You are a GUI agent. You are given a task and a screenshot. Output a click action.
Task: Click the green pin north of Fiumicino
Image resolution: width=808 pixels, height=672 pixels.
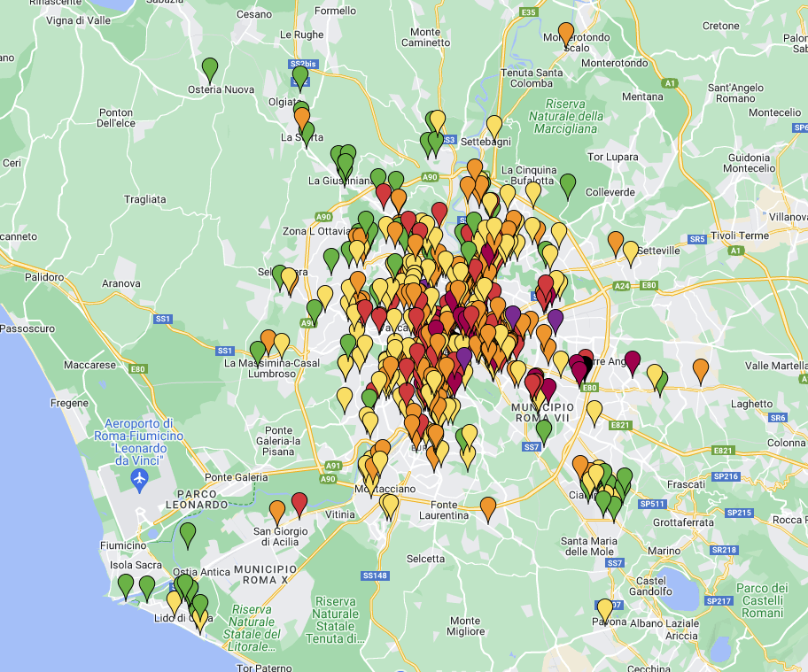coord(188,534)
